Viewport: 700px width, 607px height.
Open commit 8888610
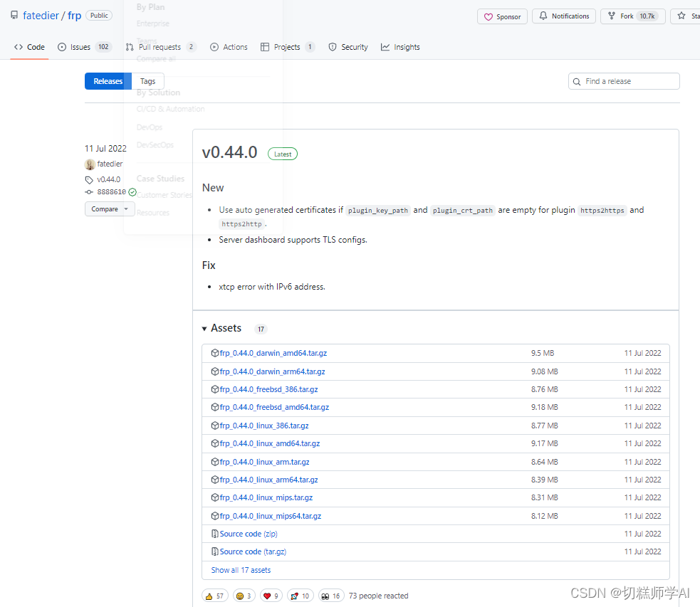[x=112, y=192]
